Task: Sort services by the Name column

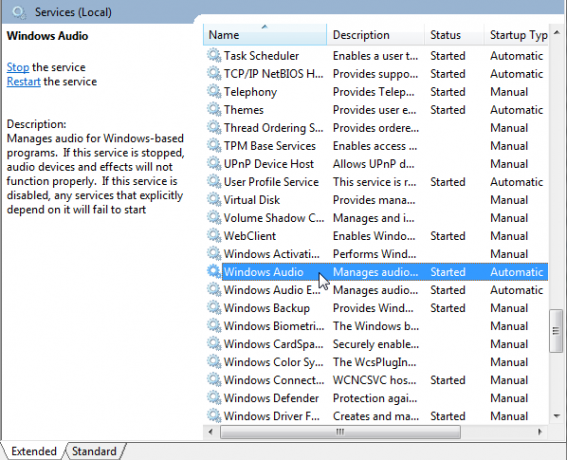Action: pyautogui.click(x=265, y=35)
